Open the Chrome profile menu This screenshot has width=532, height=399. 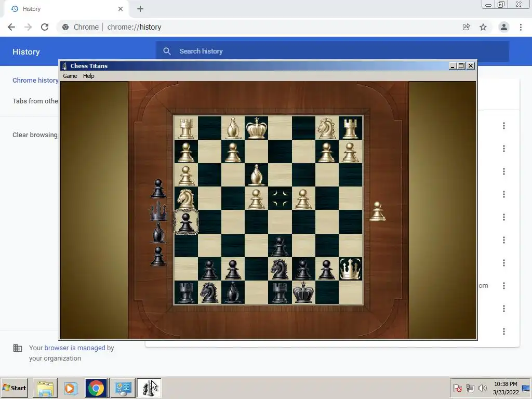coord(504,27)
